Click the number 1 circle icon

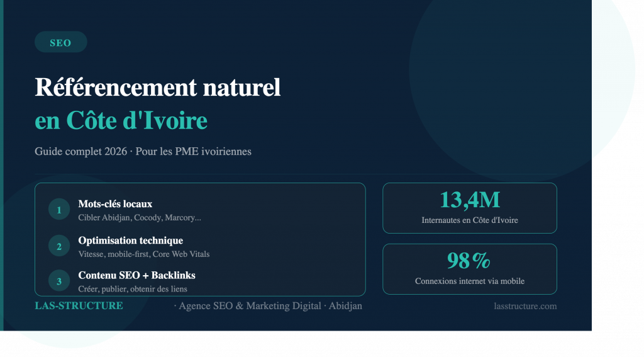59,209
